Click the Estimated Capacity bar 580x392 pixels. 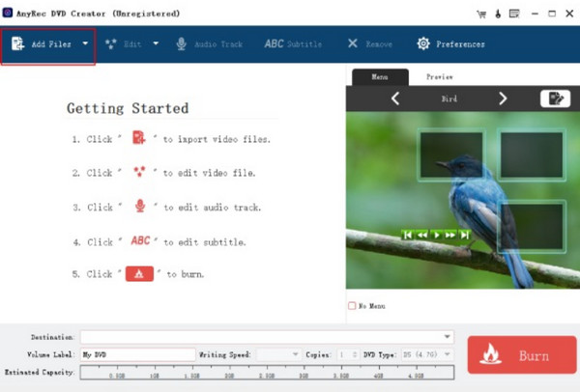point(267,373)
